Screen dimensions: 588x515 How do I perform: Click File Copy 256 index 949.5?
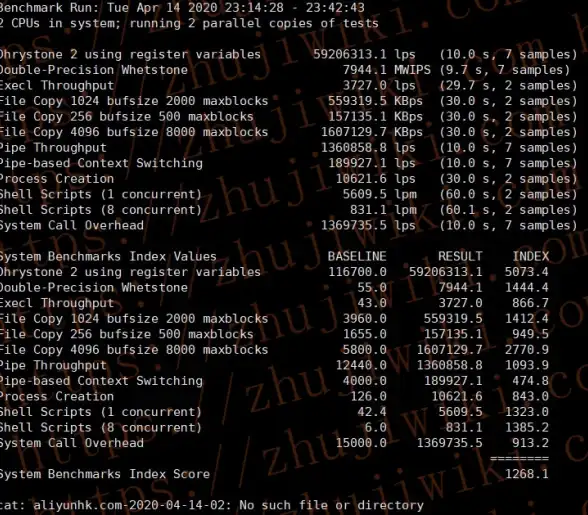[530, 334]
